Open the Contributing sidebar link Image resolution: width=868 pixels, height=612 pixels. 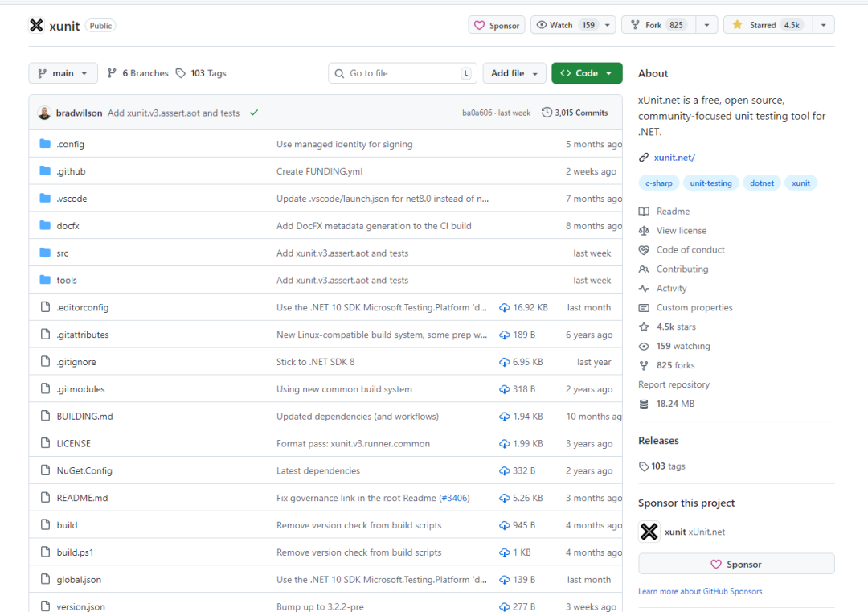[682, 269]
